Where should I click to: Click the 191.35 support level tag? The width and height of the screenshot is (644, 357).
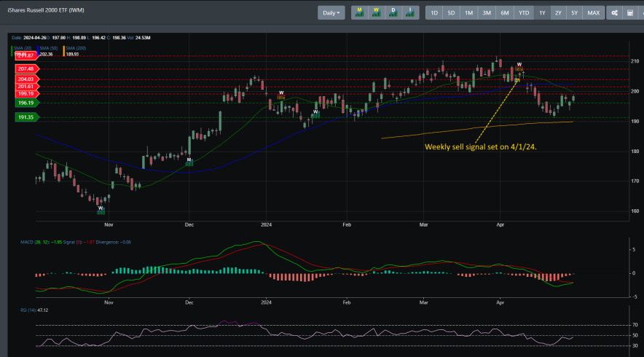pos(27,117)
